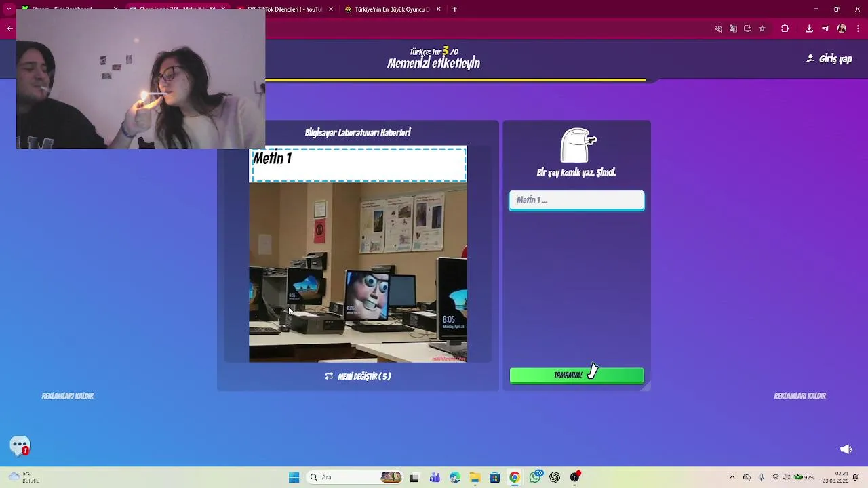This screenshot has height=488, width=868.
Task: Open the translate page icon
Action: point(733,28)
